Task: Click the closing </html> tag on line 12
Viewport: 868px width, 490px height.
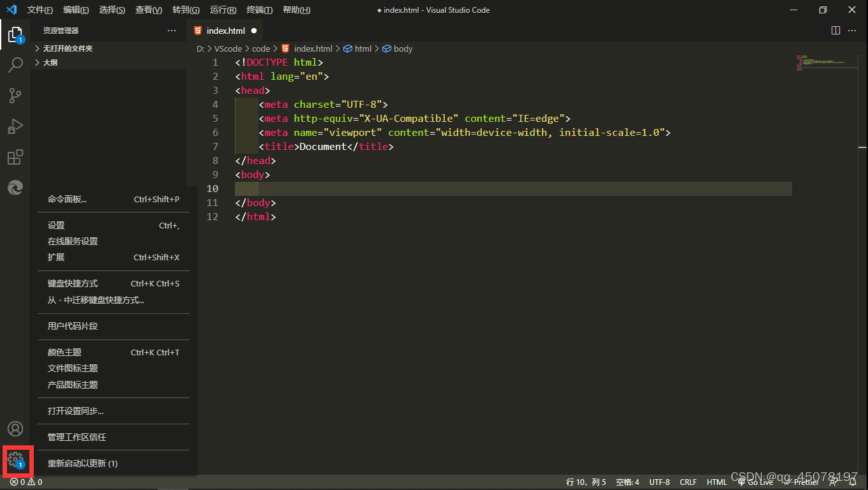Action: click(255, 217)
